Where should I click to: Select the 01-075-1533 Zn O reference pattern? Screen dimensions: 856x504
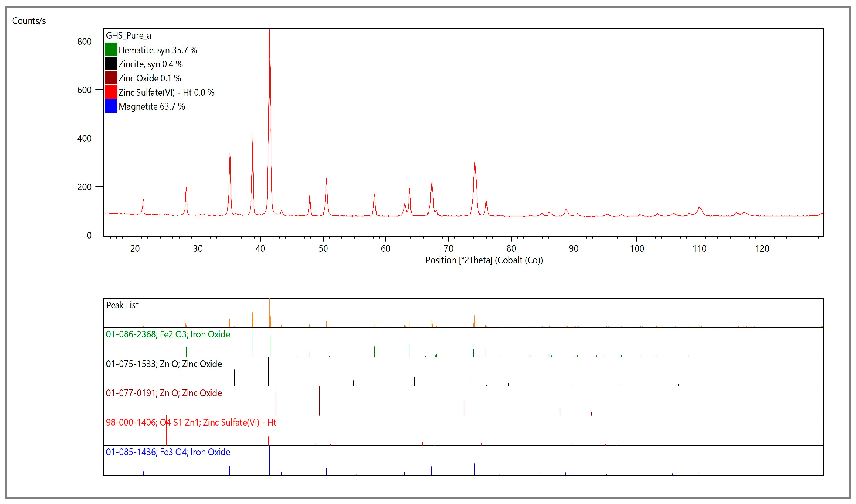tap(164, 364)
